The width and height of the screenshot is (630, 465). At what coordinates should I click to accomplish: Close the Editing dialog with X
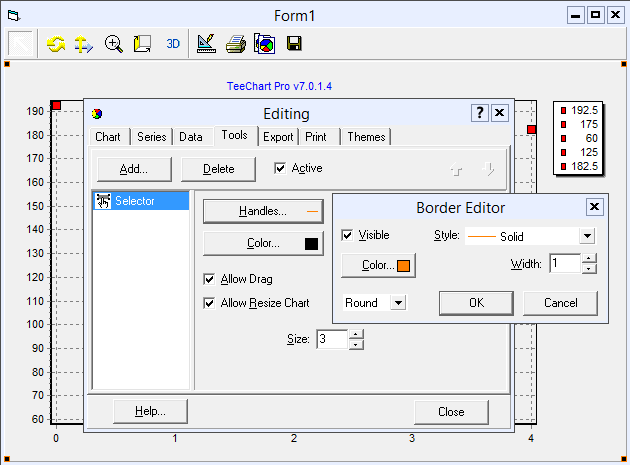coord(499,113)
